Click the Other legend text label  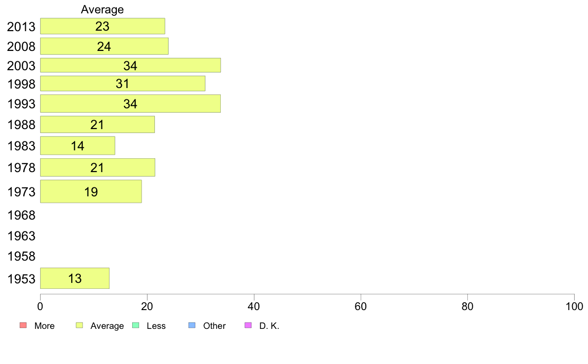(x=214, y=326)
